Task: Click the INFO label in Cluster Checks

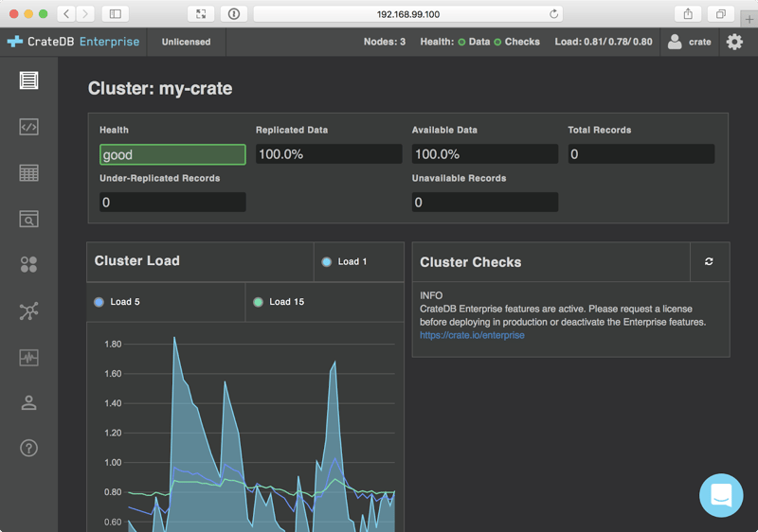Action: [431, 295]
